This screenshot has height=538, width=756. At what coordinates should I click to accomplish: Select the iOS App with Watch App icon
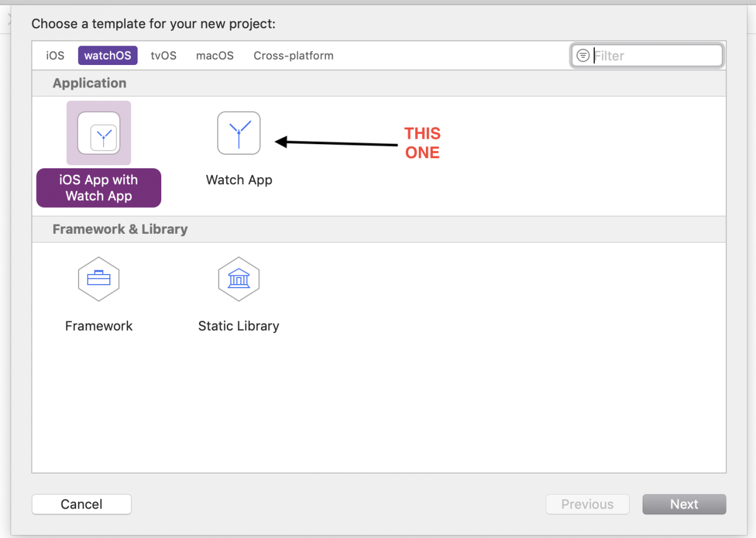coord(99,133)
